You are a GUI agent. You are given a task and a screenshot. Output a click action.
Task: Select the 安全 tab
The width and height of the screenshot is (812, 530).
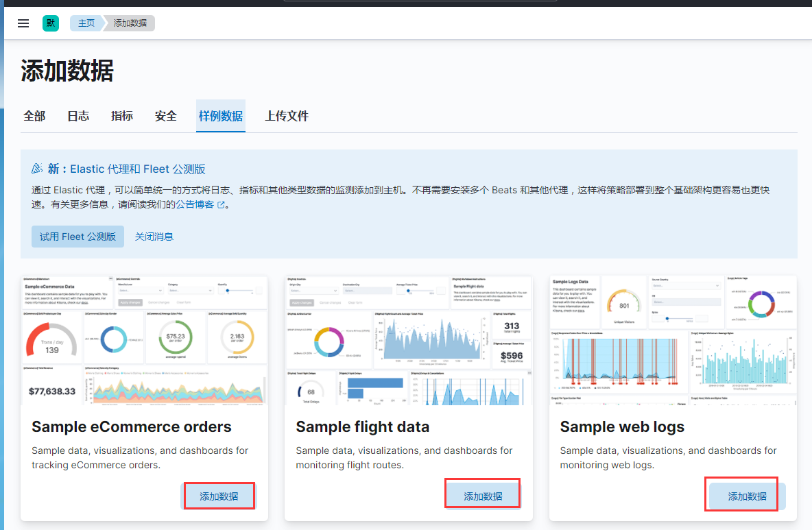point(166,116)
